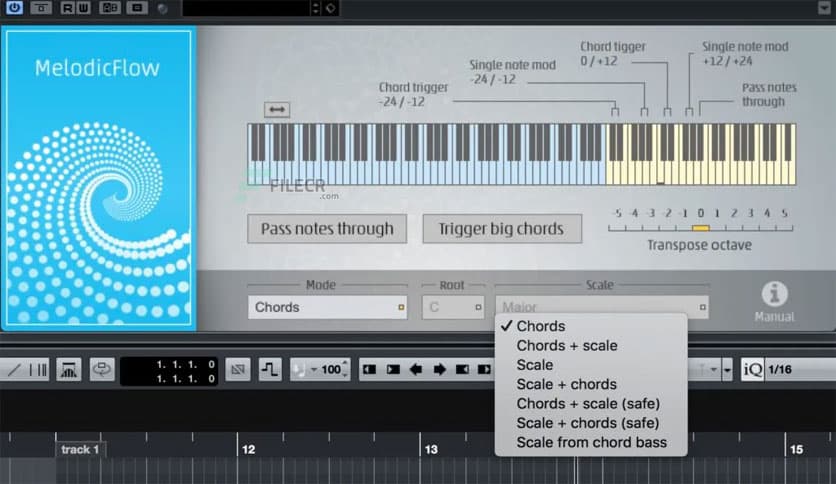Click bar 13 marker in the ruler
The width and height of the screenshot is (836, 484).
click(431, 449)
